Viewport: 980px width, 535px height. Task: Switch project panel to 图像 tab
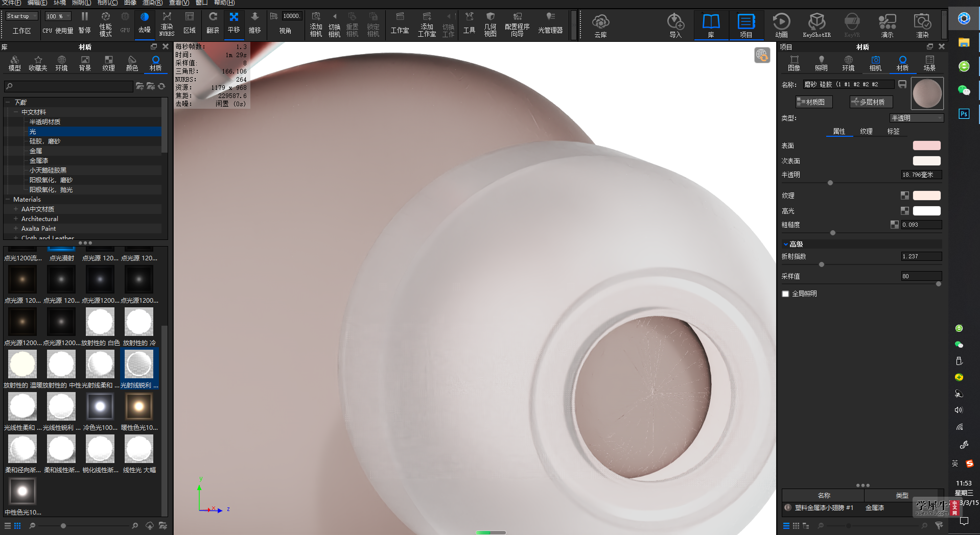point(794,63)
